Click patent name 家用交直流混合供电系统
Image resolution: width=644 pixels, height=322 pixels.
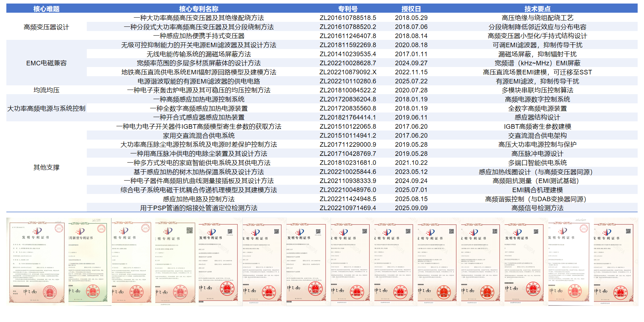[x=199, y=136]
